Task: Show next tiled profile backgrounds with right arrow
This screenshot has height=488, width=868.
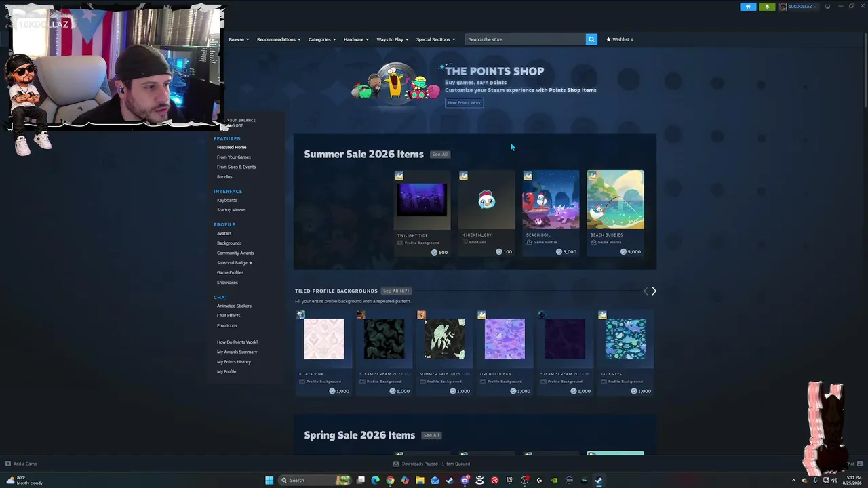Action: 654,291
